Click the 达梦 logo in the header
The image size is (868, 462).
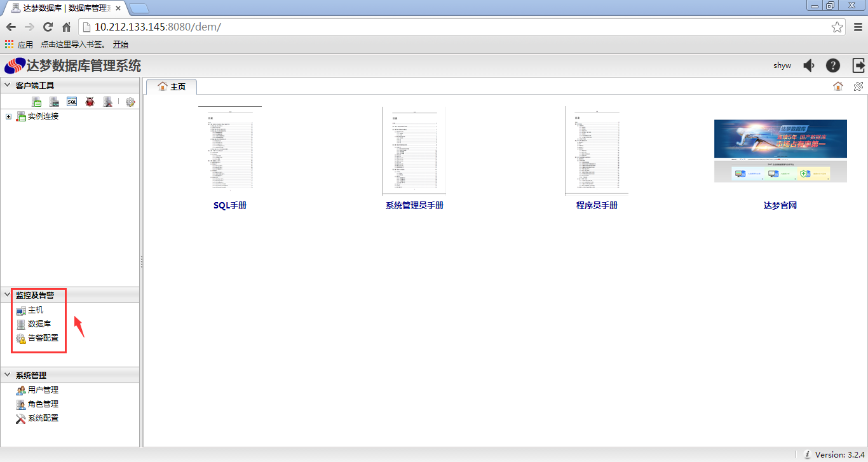[x=15, y=66]
